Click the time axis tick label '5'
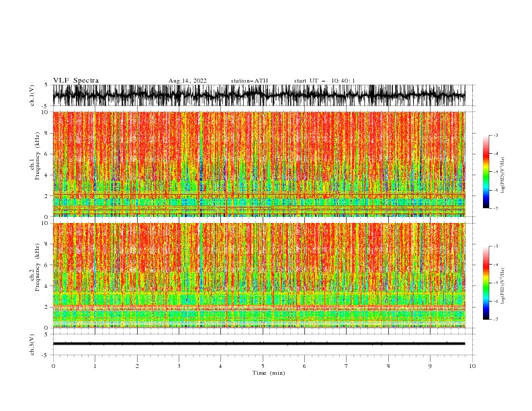 coord(263,366)
